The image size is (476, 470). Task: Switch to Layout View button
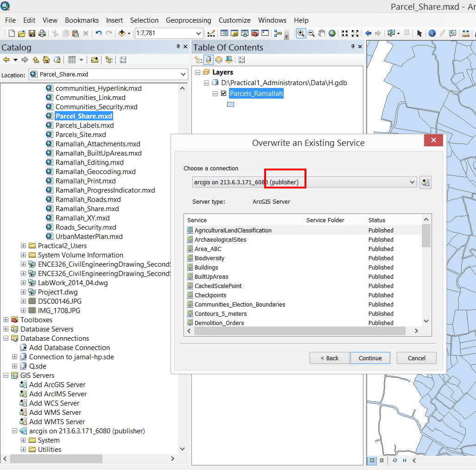(x=382, y=460)
